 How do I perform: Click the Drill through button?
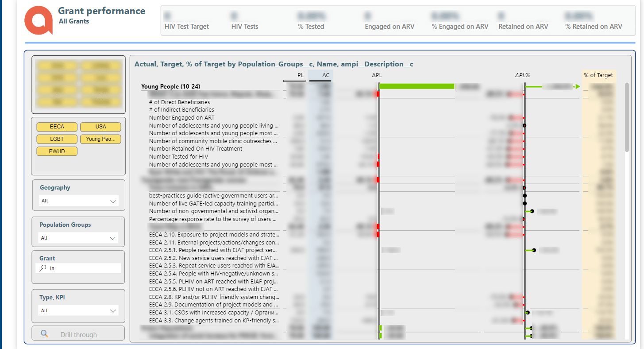78,333
